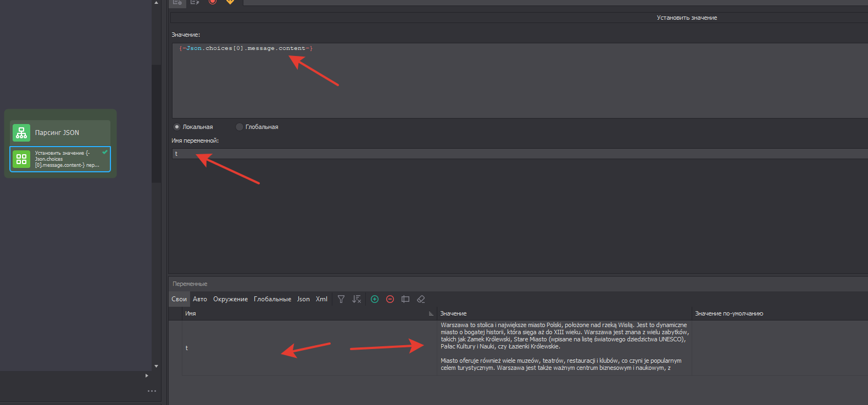Select the Локальная radio button
The height and width of the screenshot is (405, 868).
click(177, 127)
